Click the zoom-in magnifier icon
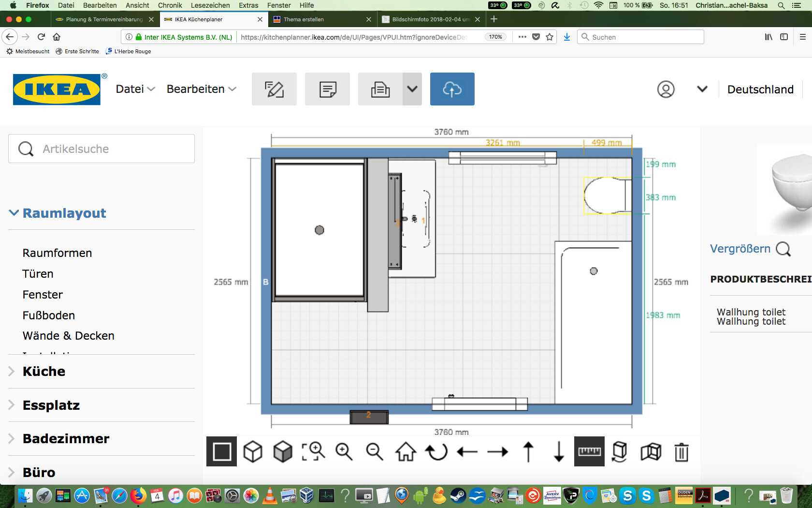 pos(344,452)
